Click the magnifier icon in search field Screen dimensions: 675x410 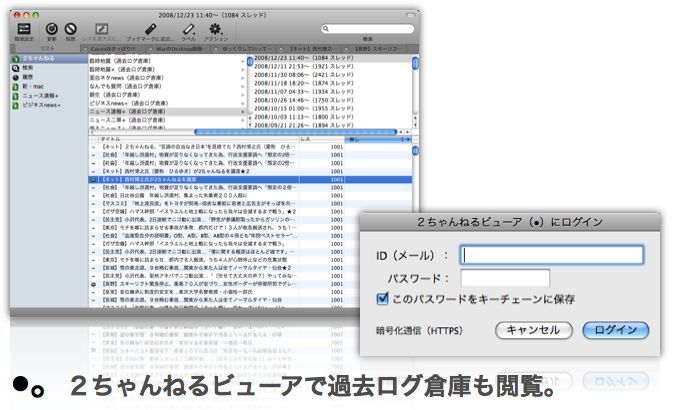coord(326,29)
